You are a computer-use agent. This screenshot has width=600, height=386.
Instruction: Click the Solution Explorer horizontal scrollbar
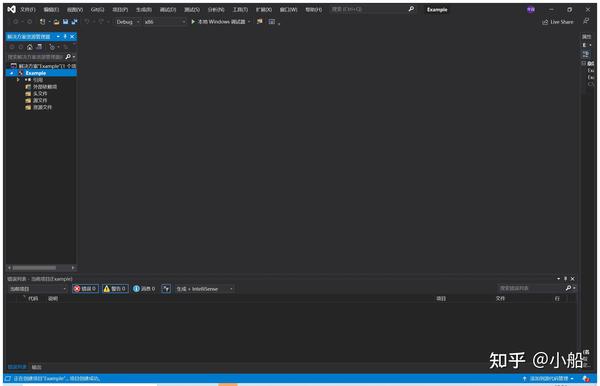(41, 268)
